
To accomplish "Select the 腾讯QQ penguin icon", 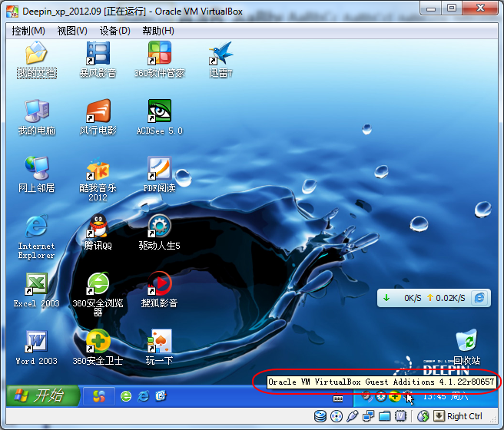I will (98, 227).
